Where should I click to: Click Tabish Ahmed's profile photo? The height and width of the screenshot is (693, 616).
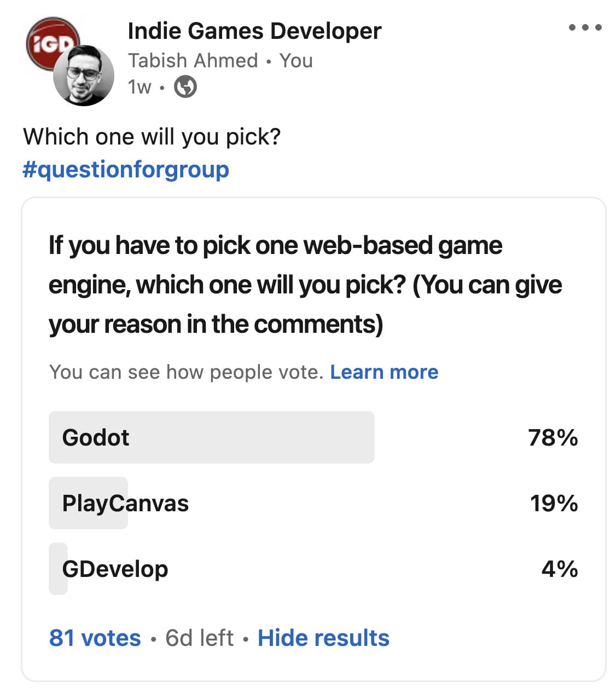(x=84, y=76)
